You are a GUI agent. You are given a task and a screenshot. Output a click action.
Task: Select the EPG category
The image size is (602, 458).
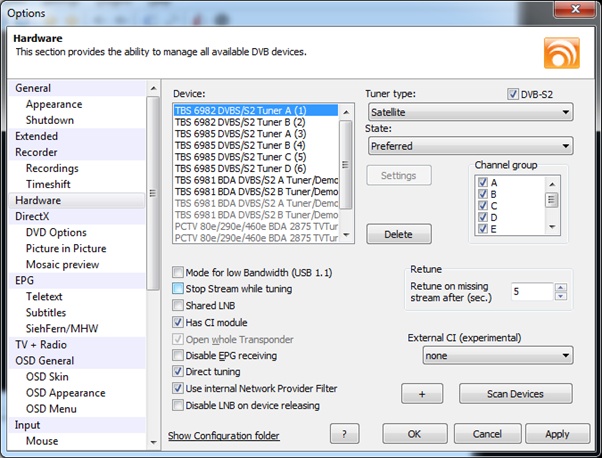tap(77, 281)
